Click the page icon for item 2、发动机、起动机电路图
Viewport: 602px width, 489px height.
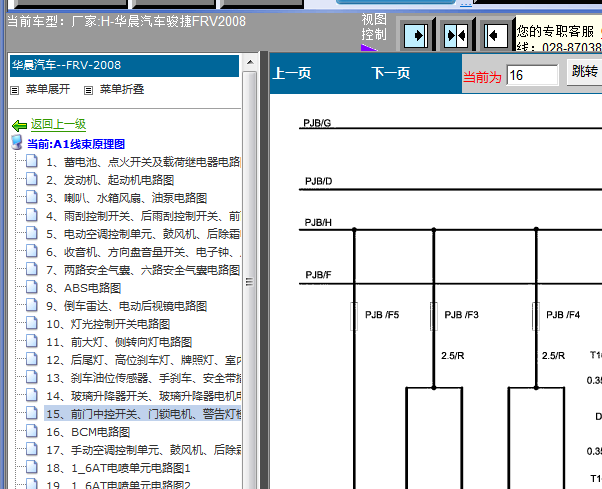[x=32, y=179]
